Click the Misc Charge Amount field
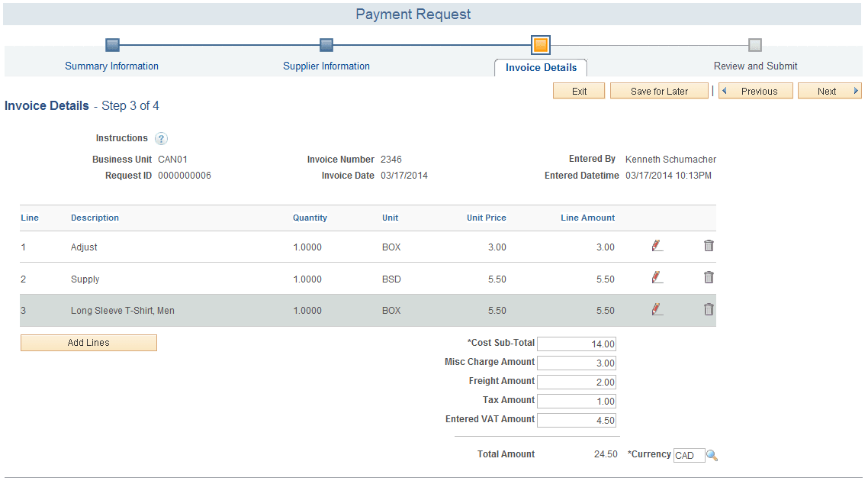This screenshot has height=481, width=868. pos(576,362)
